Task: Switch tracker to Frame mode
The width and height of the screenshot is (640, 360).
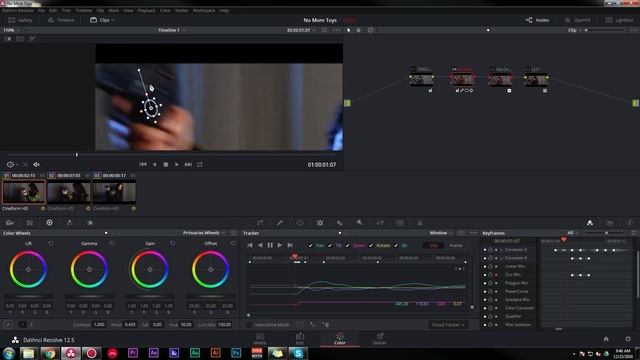Action: [456, 246]
